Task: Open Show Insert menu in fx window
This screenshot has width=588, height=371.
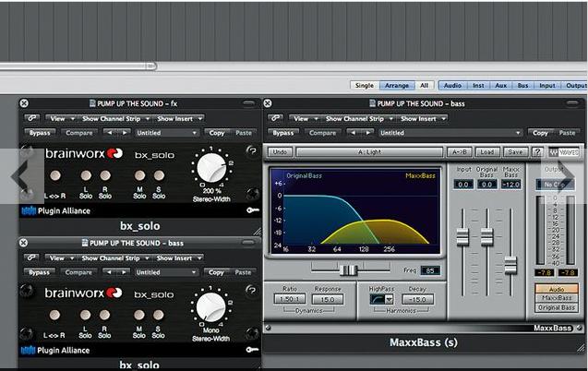Action: [179, 118]
